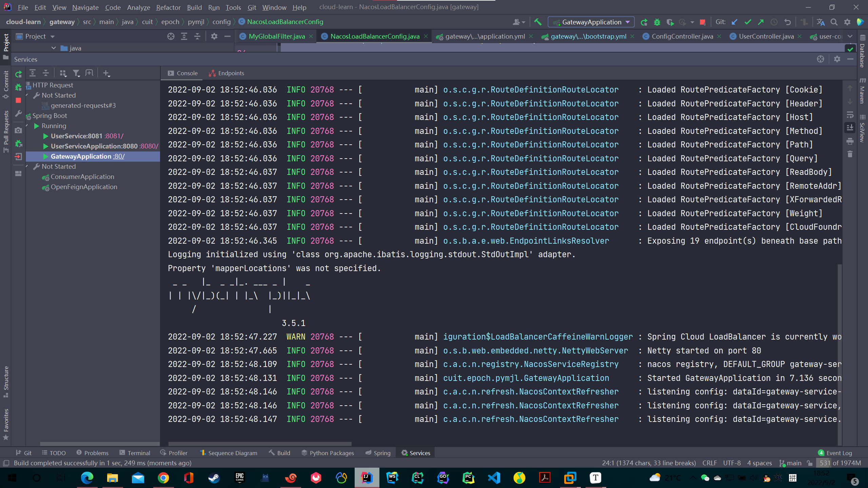Open run configuration wrench in Services sidebar
The image size is (868, 488).
click(19, 114)
